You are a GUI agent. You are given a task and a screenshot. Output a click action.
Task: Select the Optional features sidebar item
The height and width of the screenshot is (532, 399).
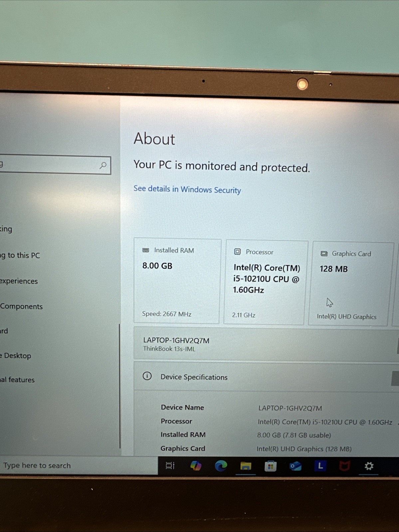pyautogui.click(x=17, y=380)
